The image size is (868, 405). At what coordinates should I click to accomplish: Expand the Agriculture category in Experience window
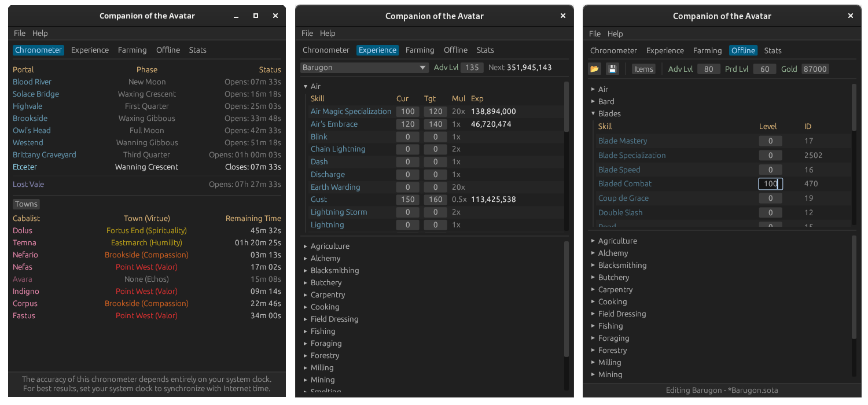click(306, 246)
